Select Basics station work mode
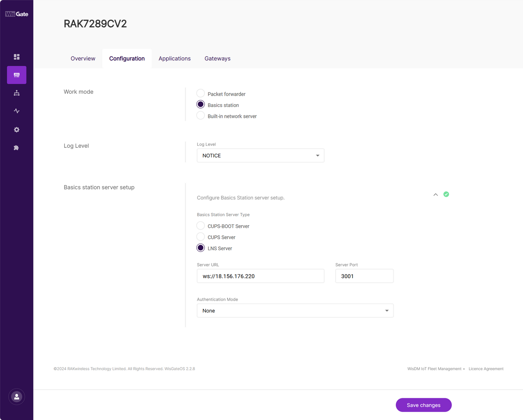This screenshot has width=523, height=420. pyautogui.click(x=201, y=104)
